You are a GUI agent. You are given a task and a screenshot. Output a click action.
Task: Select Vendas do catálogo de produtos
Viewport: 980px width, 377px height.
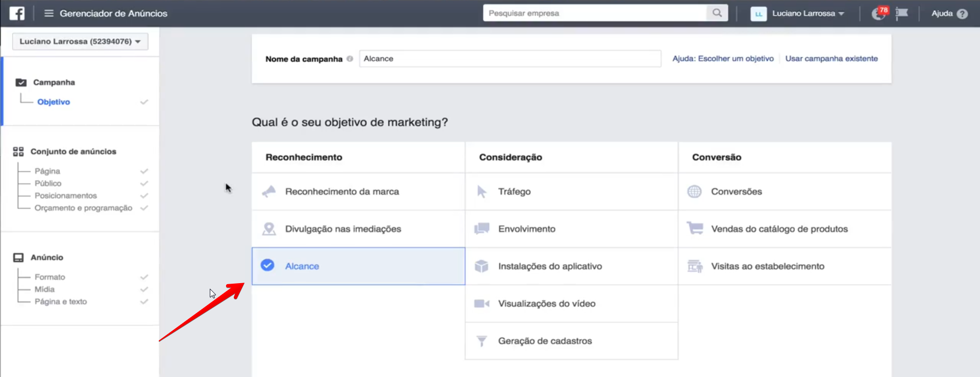point(785,229)
